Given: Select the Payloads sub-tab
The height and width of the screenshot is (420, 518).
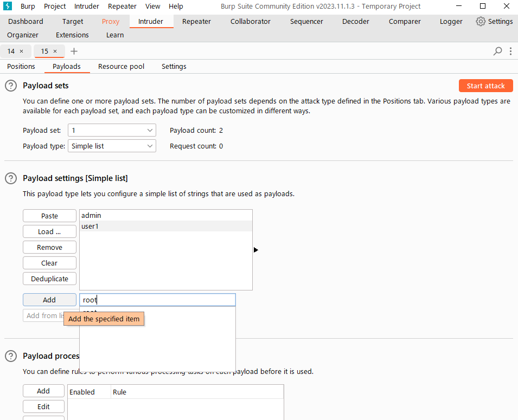Looking at the screenshot, I should click(67, 66).
